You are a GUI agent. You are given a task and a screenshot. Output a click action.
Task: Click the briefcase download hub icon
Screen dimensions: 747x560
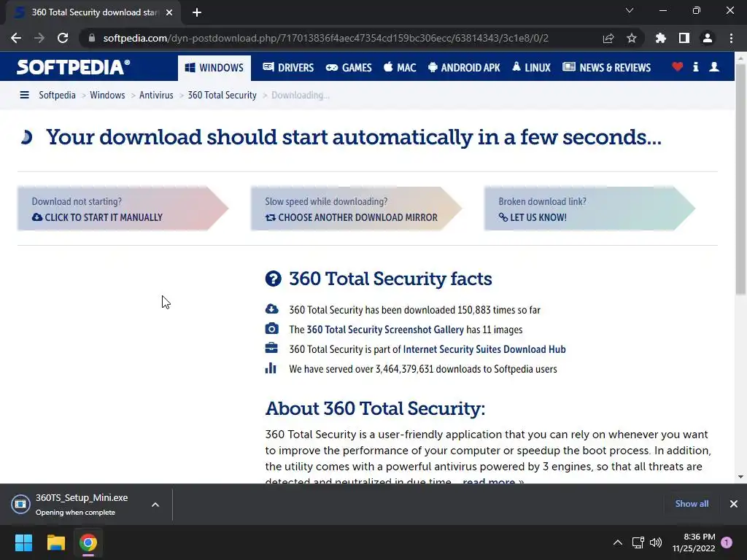point(271,348)
